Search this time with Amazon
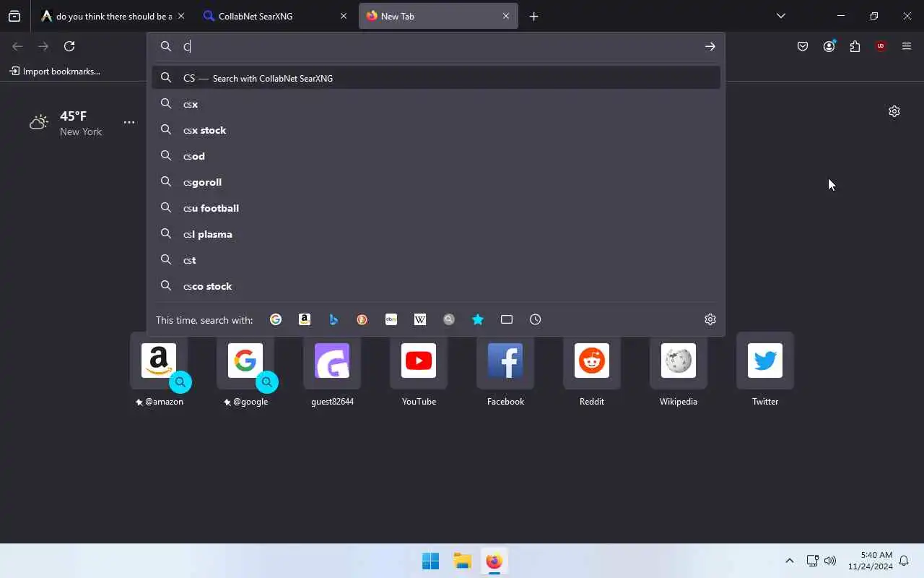Image resolution: width=924 pixels, height=578 pixels. point(305,319)
